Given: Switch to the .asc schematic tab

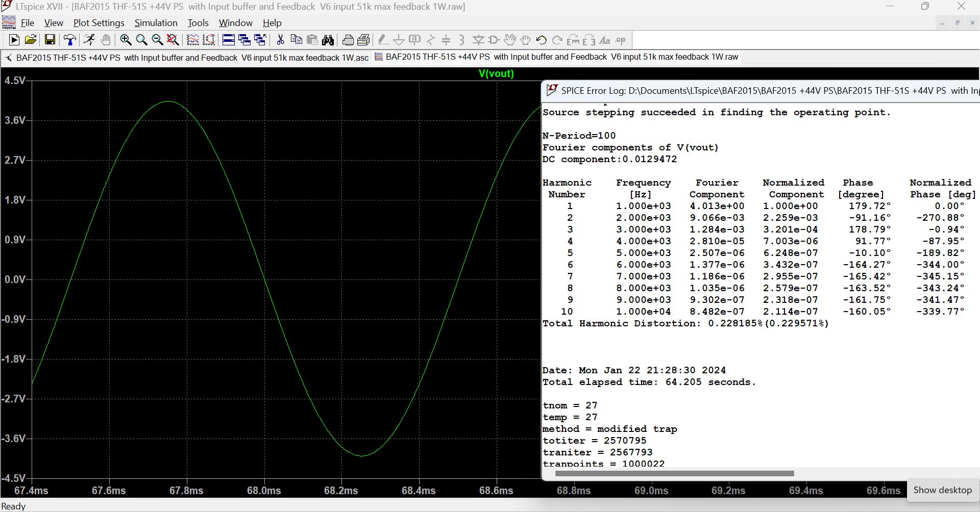Looking at the screenshot, I should tap(187, 58).
